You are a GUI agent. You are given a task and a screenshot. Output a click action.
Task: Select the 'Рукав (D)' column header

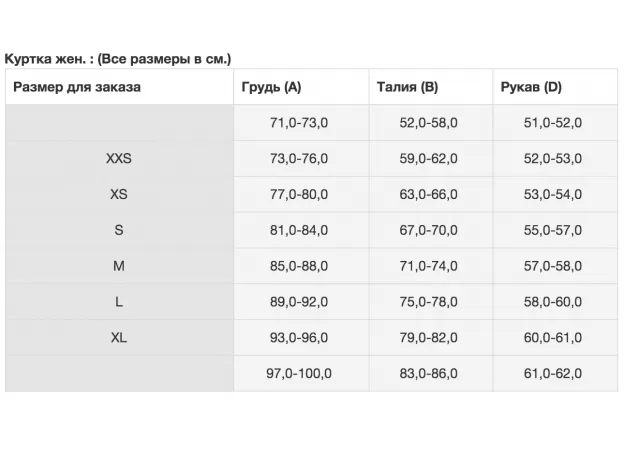pos(531,87)
